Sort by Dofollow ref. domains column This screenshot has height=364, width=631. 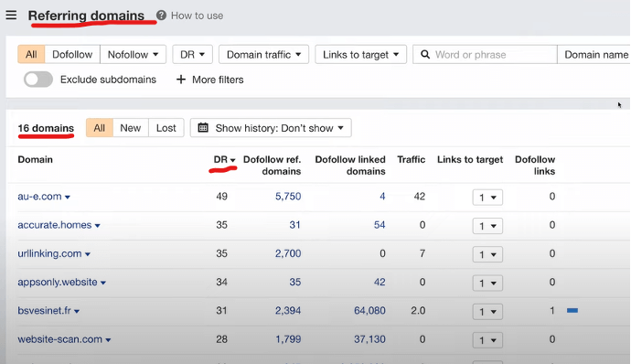272,166
